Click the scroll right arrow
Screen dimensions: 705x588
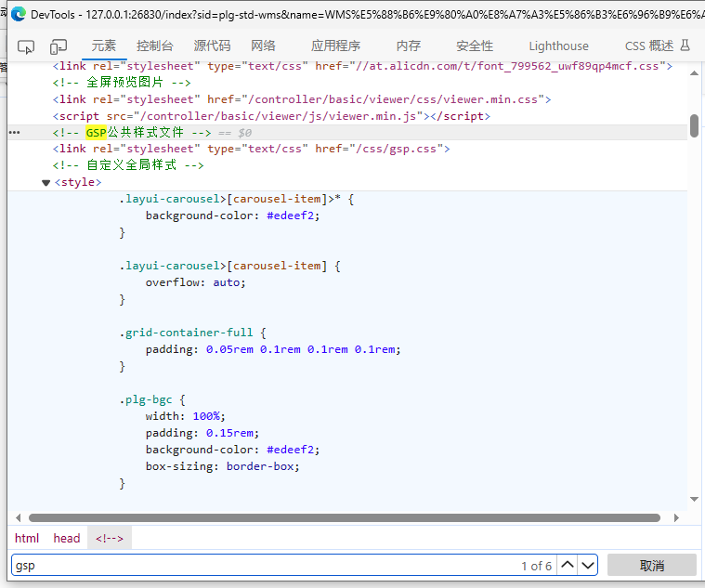pyautogui.click(x=676, y=518)
